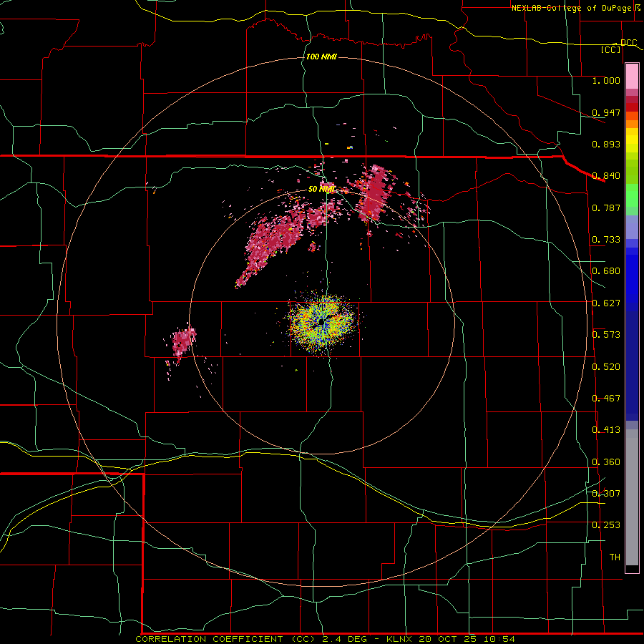The height and width of the screenshot is (644, 644).
Task: Select the 0.627 legend value
Action: (606, 303)
